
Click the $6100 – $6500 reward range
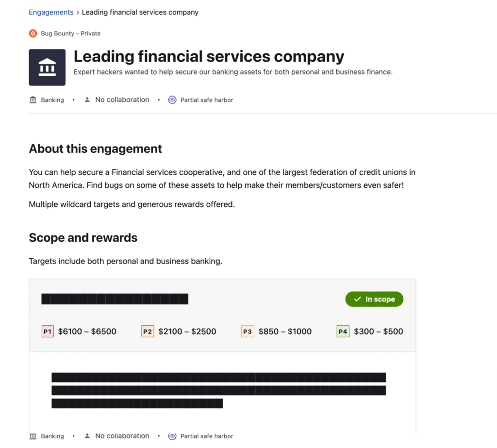coord(87,332)
